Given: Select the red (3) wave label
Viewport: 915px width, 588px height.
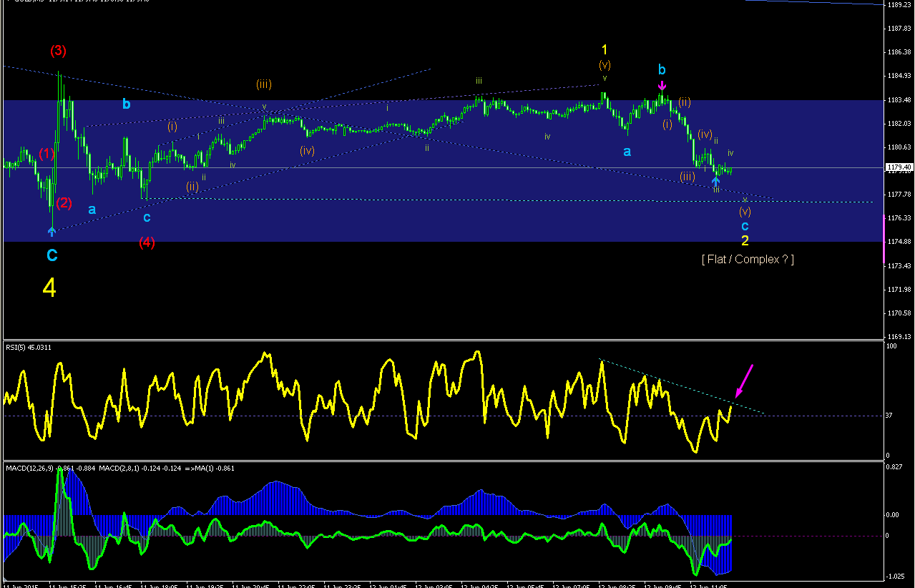Looking at the screenshot, I should (x=58, y=51).
